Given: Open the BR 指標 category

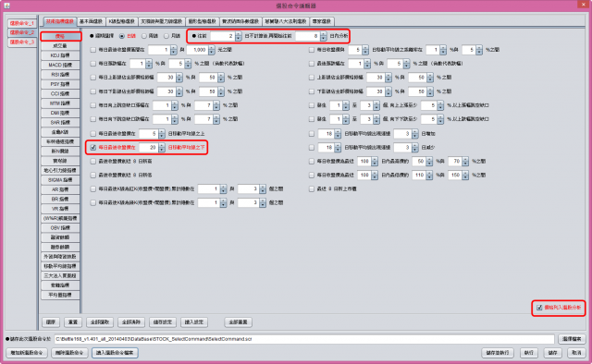Looking at the screenshot, I should 60,200.
